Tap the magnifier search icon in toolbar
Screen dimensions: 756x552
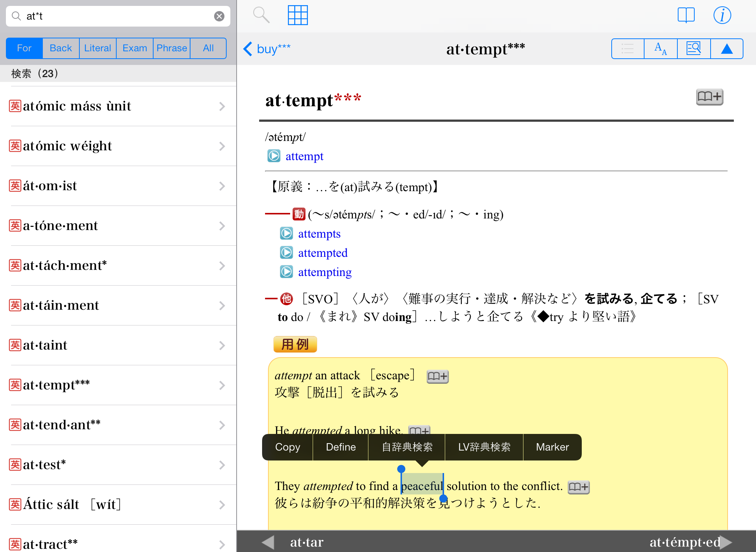[261, 15]
